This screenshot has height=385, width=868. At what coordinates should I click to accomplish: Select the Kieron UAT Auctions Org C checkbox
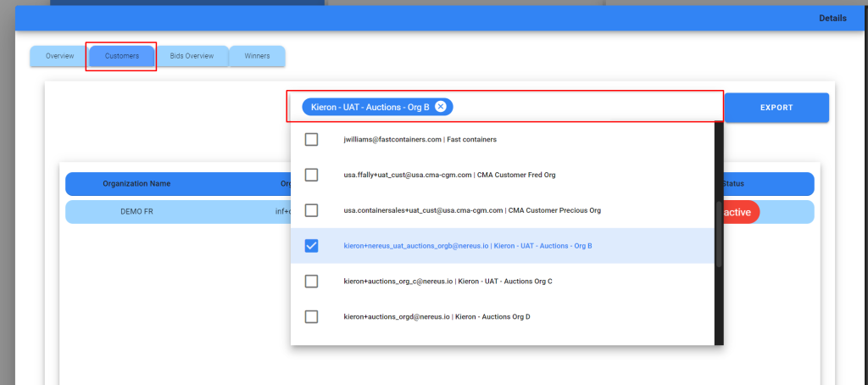[311, 281]
